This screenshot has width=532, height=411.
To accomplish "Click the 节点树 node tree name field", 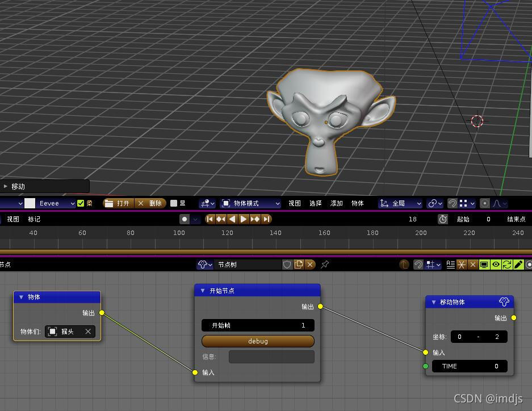I will point(248,265).
